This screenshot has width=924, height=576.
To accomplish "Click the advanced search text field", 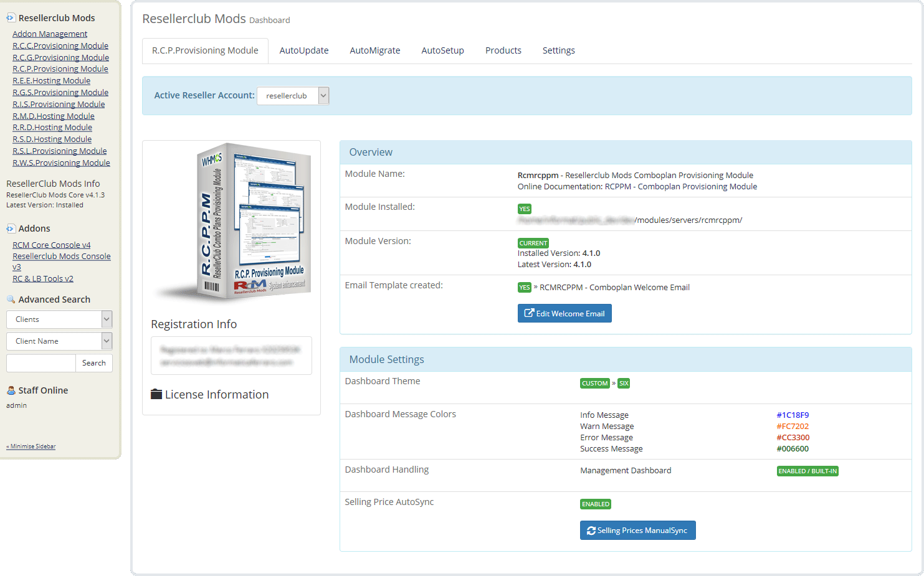I will coord(41,363).
